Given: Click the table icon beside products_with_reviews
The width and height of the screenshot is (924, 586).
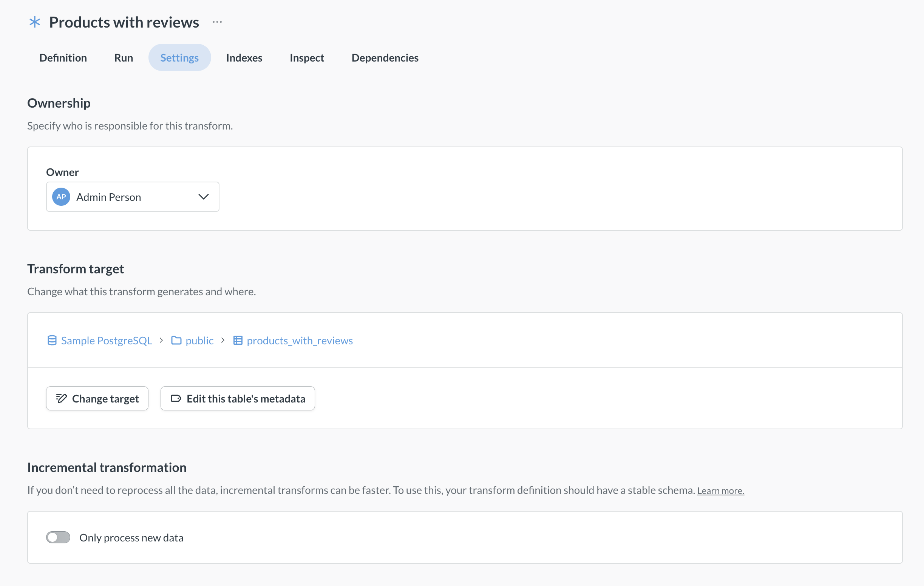Looking at the screenshot, I should click(x=238, y=340).
